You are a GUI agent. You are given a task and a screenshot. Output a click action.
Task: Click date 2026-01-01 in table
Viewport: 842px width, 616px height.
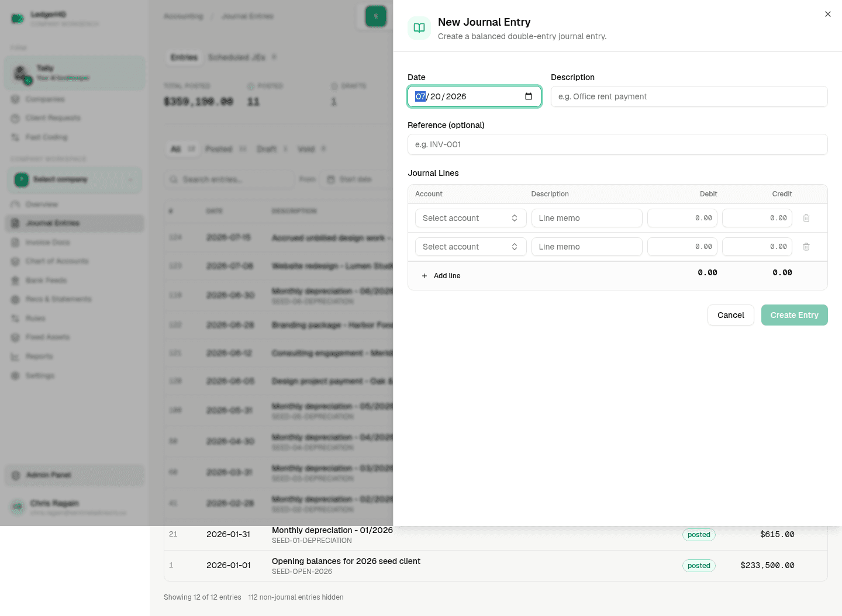point(228,565)
